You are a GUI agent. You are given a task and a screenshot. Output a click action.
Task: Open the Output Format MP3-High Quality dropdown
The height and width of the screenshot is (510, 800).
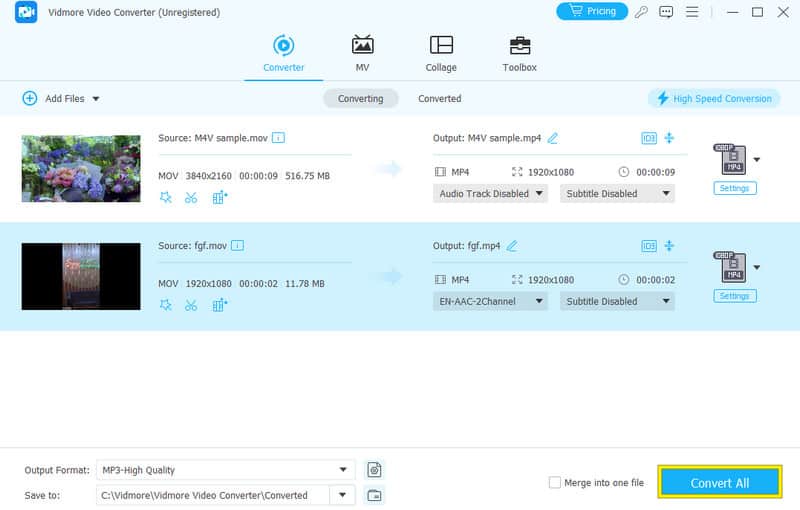pos(225,469)
